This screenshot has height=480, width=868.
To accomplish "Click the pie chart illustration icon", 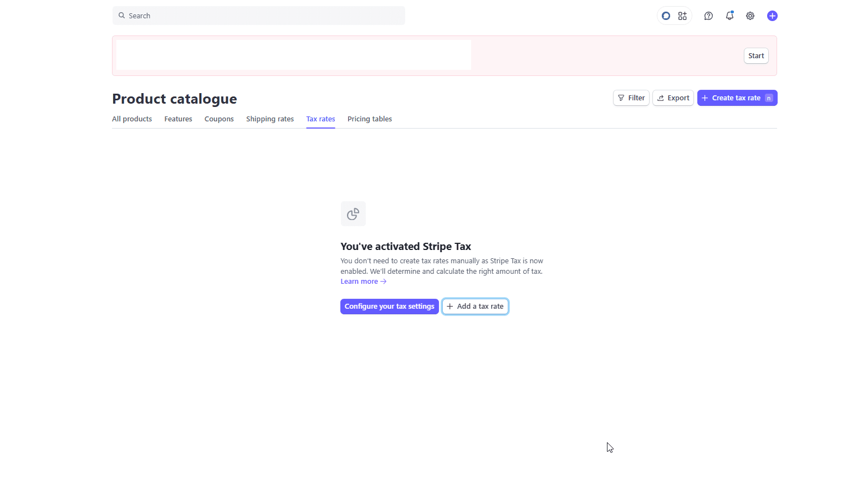I will pyautogui.click(x=353, y=213).
